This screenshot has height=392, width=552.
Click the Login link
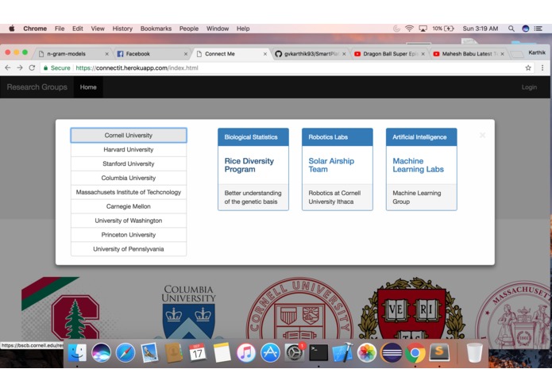tap(529, 87)
